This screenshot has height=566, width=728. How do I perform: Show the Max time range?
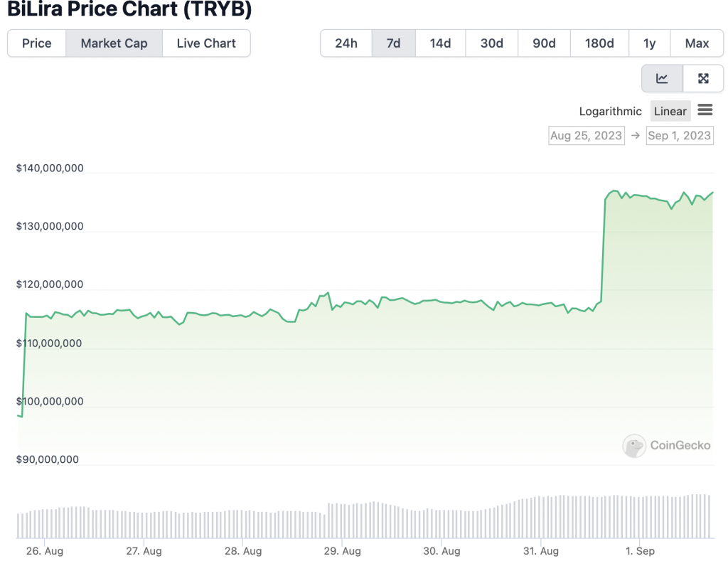click(697, 43)
